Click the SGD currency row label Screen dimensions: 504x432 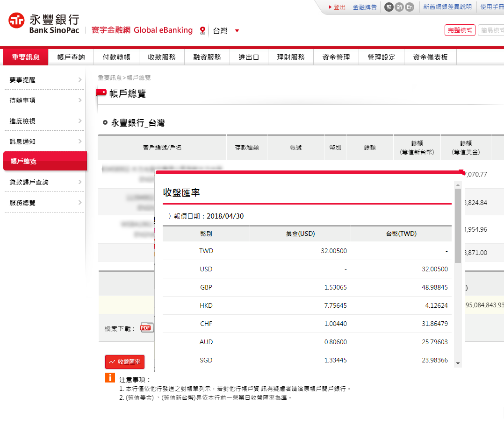click(x=206, y=361)
